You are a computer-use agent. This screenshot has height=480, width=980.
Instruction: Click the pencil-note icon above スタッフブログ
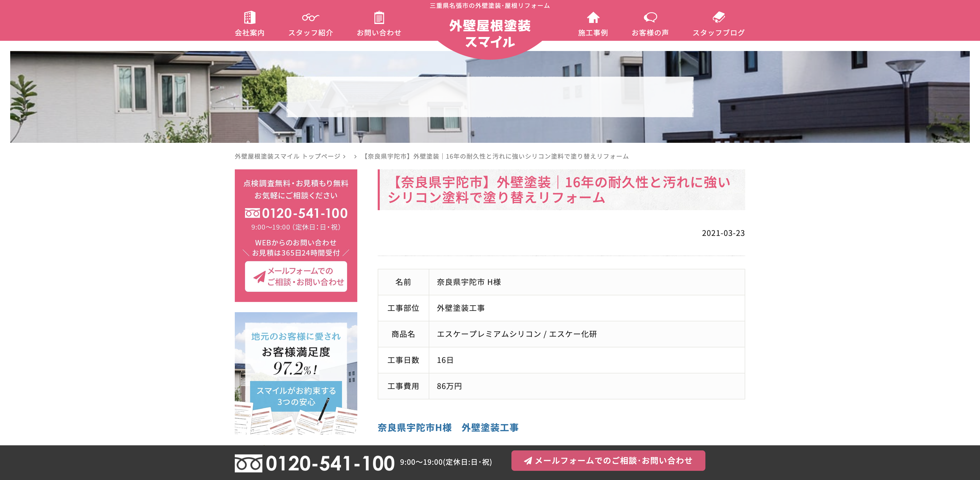tap(719, 18)
